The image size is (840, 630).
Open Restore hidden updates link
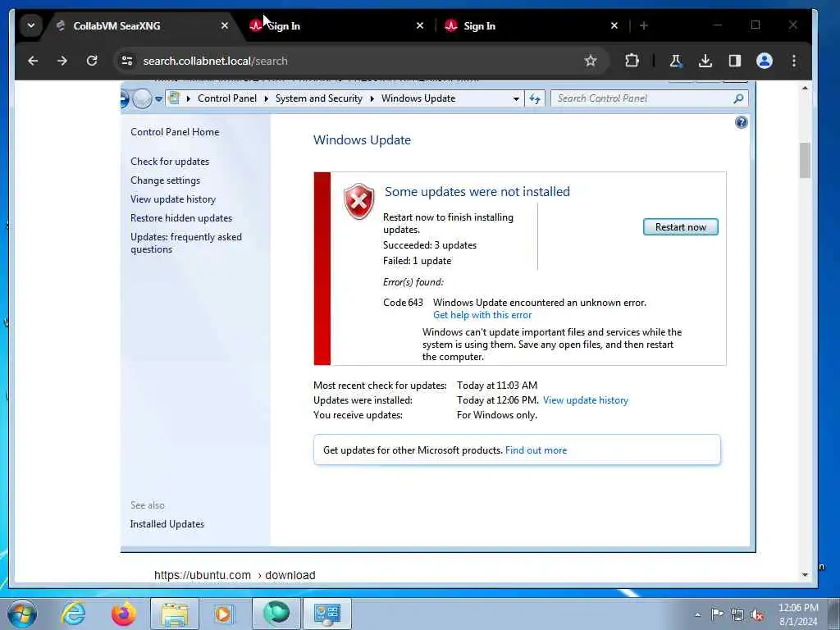(181, 218)
